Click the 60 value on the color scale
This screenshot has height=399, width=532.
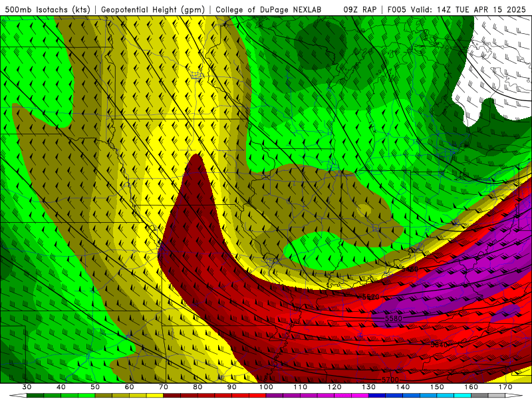[x=129, y=387]
